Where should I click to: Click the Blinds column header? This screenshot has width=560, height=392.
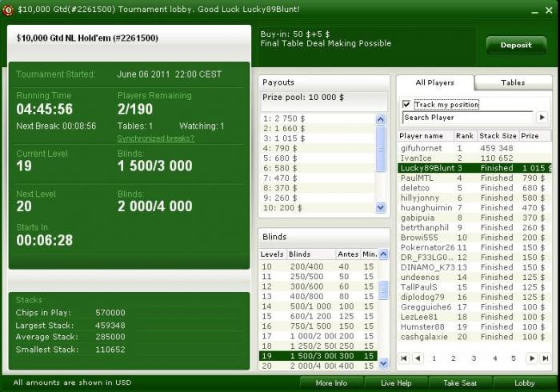pyautogui.click(x=310, y=254)
